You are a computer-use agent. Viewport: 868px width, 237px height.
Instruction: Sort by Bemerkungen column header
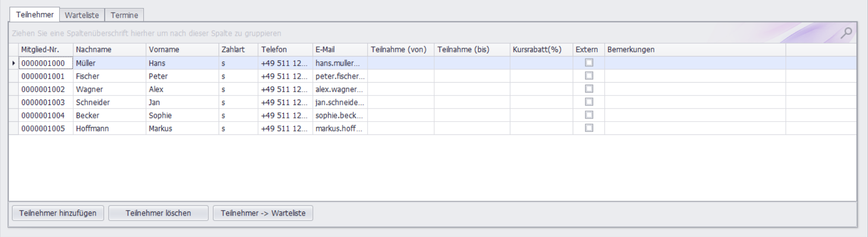pyautogui.click(x=695, y=49)
